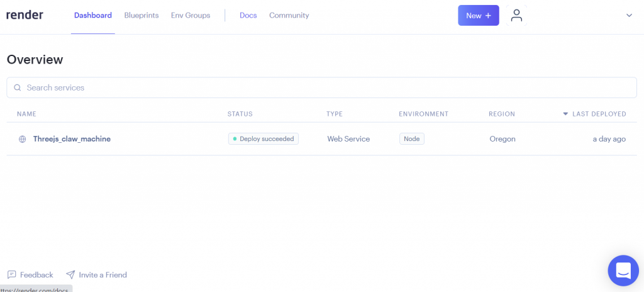The width and height of the screenshot is (644, 292).
Task: Expand the account dropdown chevron
Action: (629, 15)
